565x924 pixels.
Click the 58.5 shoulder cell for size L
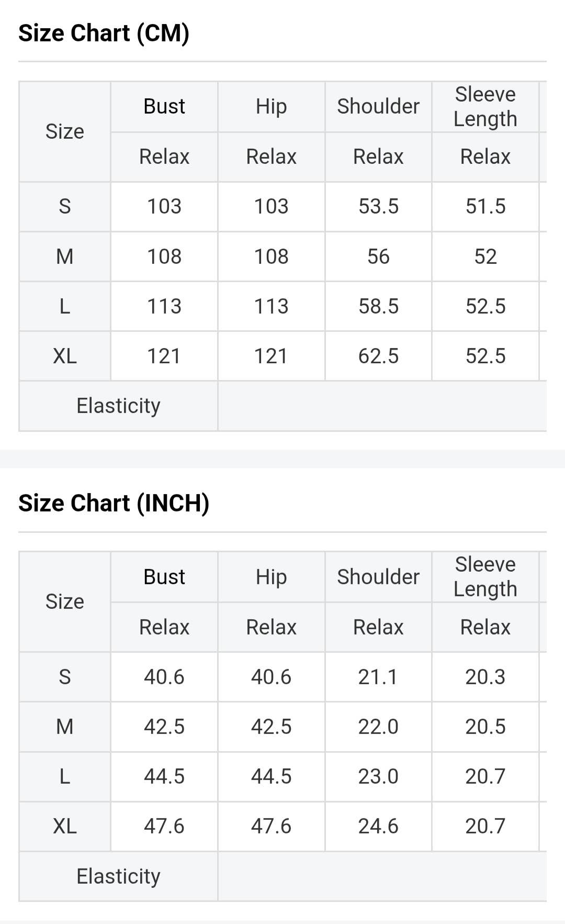[x=378, y=306]
